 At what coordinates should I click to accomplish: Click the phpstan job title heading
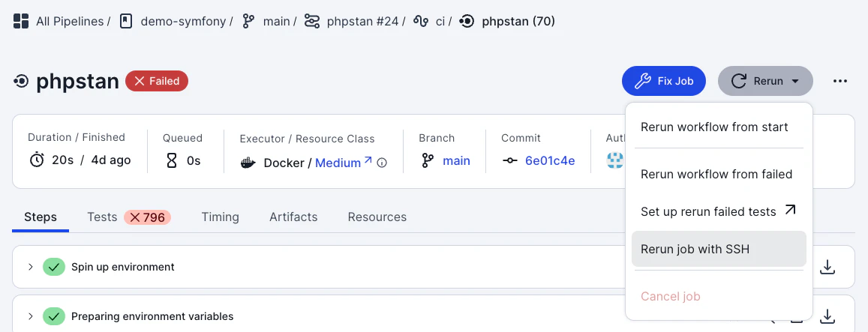click(x=77, y=82)
